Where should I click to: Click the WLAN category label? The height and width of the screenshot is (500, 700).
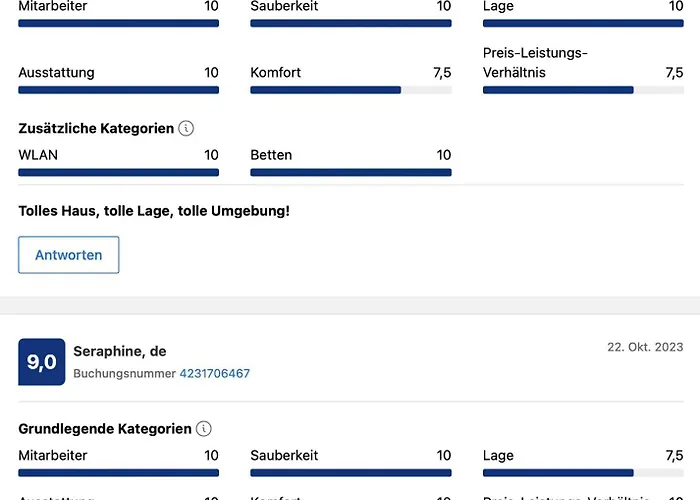(37, 155)
